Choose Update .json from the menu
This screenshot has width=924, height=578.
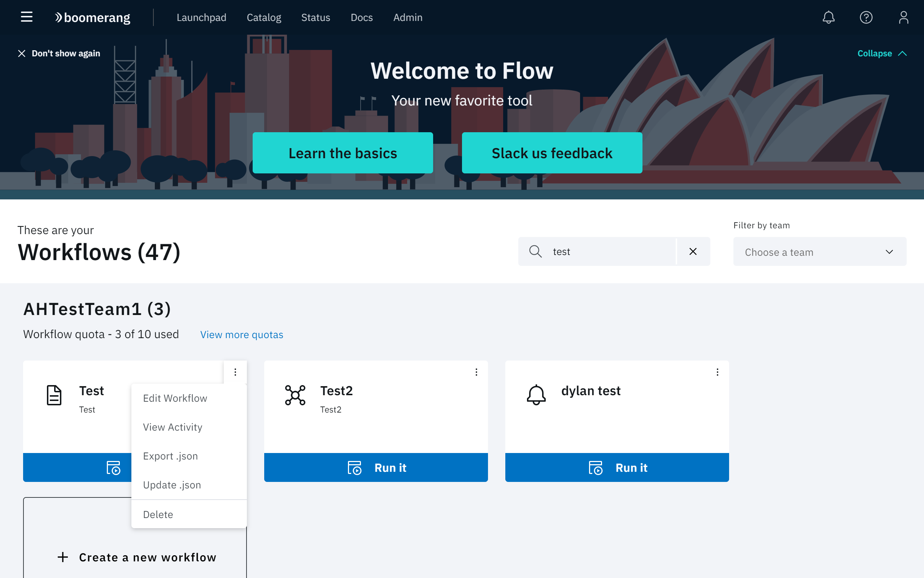189,485
